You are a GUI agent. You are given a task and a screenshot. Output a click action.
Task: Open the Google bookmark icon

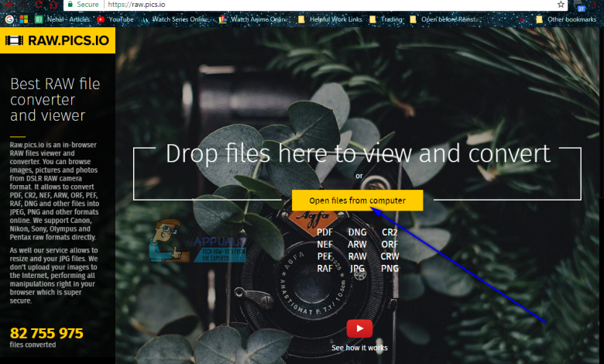click(x=9, y=19)
